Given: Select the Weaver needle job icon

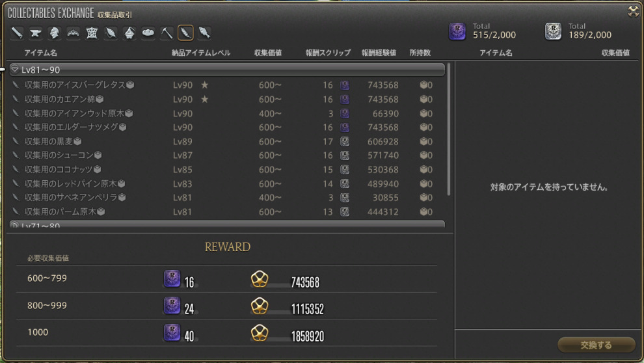Looking at the screenshot, I should (x=111, y=33).
